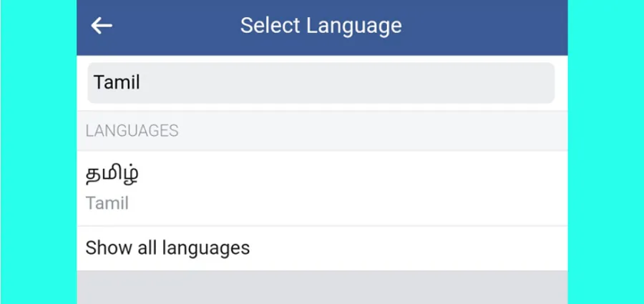Click the LANGUAGES section header
Viewport: 644px width, 304px height.
132,131
